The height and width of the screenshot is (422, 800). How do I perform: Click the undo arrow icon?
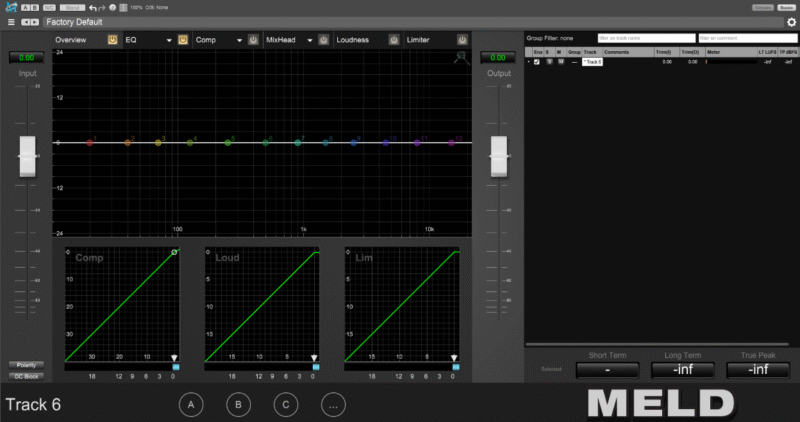pos(92,8)
